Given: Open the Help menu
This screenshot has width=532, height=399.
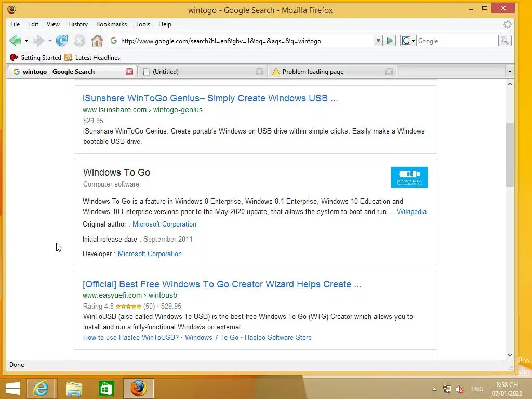Looking at the screenshot, I should pyautogui.click(x=165, y=24).
